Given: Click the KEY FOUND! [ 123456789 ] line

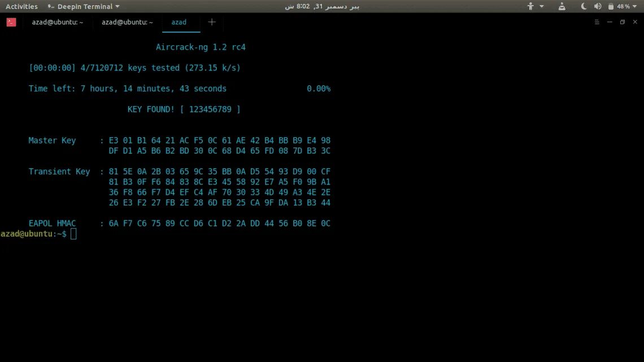Looking at the screenshot, I should 184,109.
